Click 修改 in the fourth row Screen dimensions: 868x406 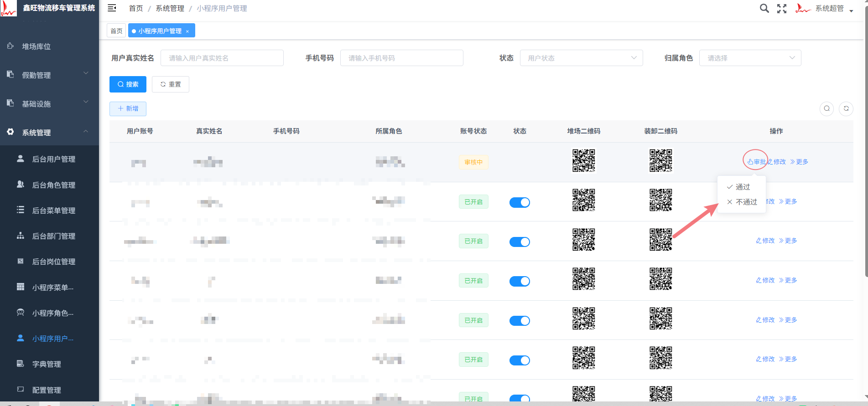click(765, 280)
